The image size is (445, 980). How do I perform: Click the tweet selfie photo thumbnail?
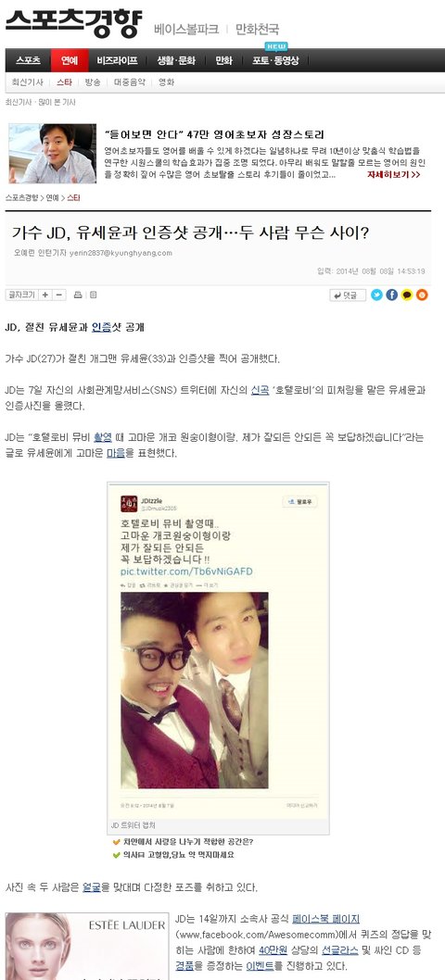pyautogui.click(x=194, y=690)
